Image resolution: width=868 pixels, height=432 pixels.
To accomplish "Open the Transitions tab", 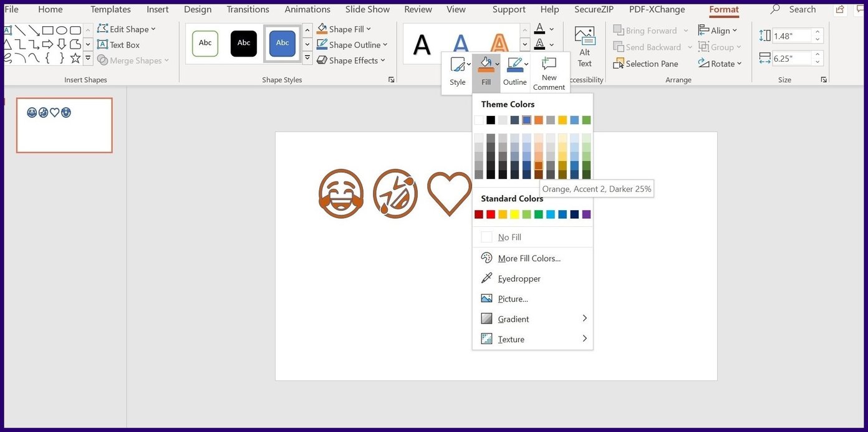I will click(248, 9).
